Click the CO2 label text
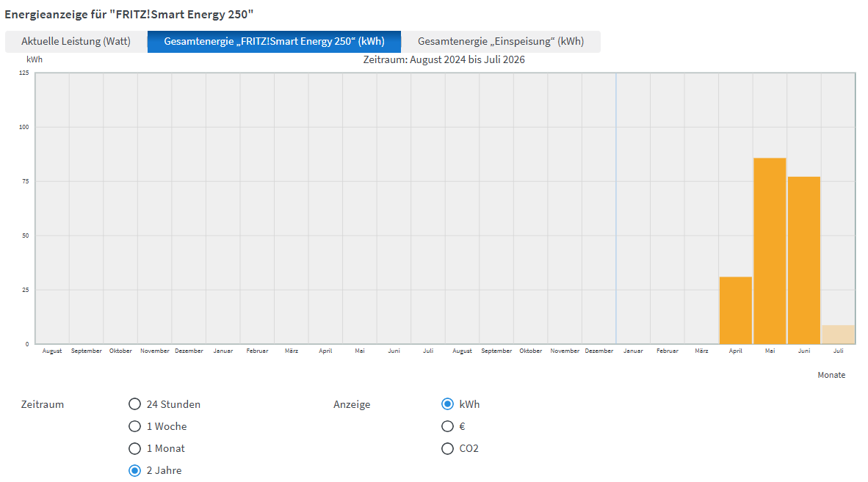The width and height of the screenshot is (868, 482). 469,448
